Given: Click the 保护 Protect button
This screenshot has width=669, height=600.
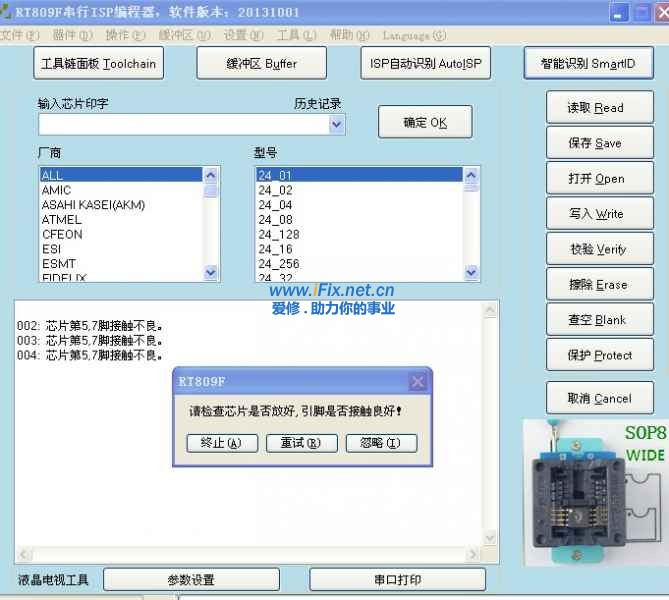Looking at the screenshot, I should click(600, 355).
